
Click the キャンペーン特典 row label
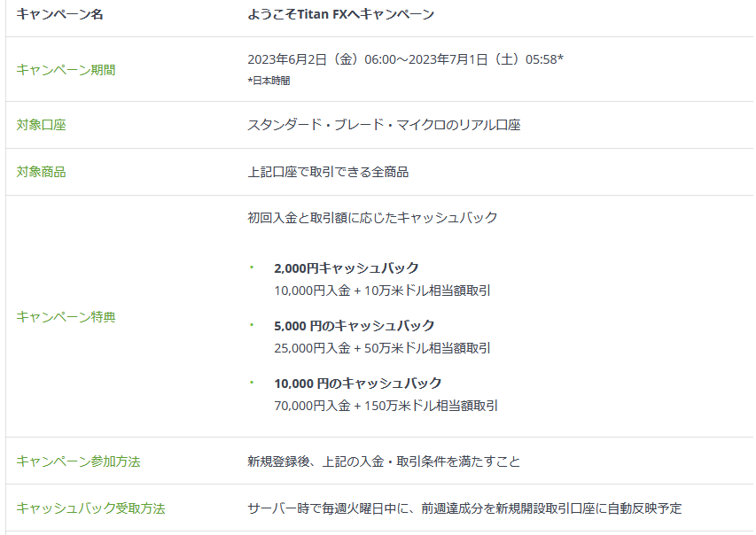point(66,316)
